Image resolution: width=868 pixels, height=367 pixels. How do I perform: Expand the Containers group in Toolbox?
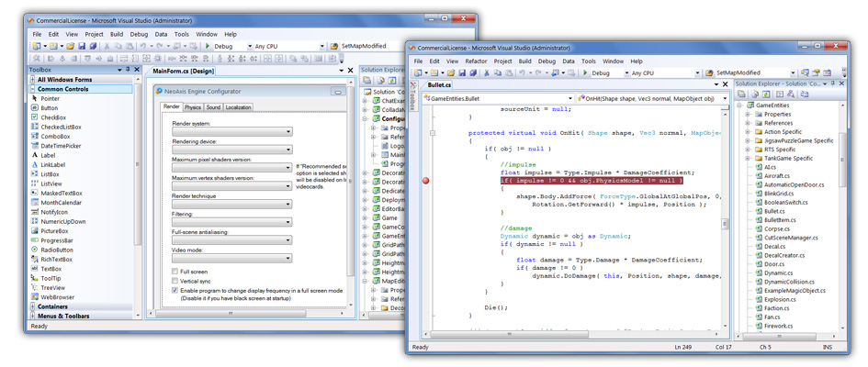coord(33,306)
